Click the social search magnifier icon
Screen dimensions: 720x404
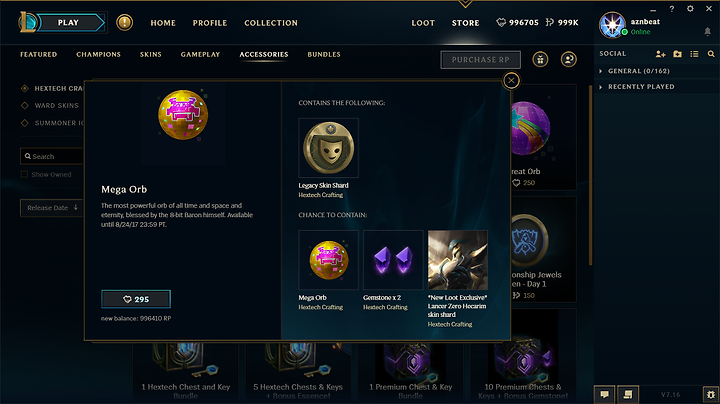[x=711, y=54]
